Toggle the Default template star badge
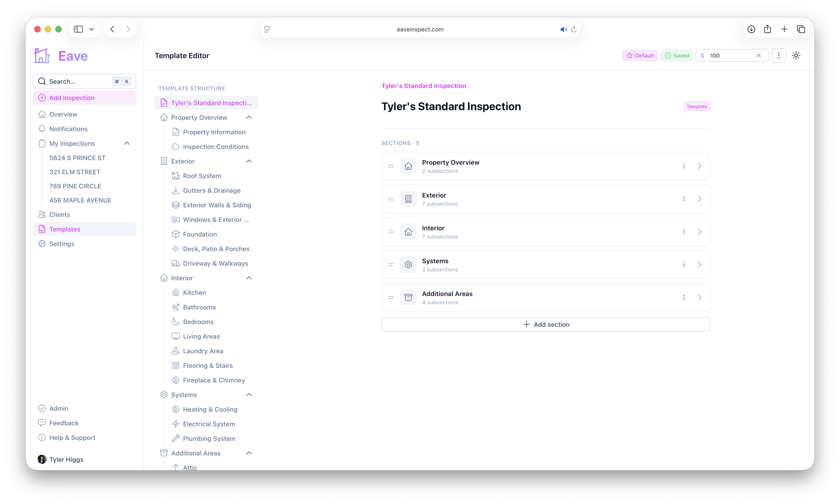This screenshot has width=840, height=504. 639,55
